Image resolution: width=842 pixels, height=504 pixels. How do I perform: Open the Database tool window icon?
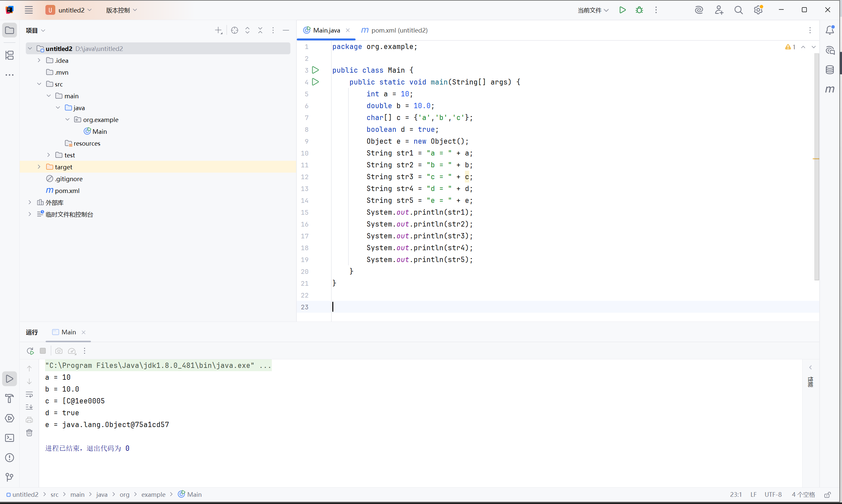click(x=830, y=70)
